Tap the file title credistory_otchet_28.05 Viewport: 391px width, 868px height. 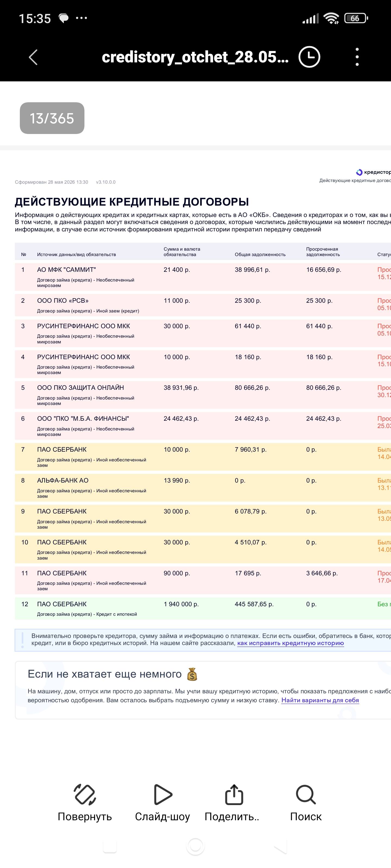tap(195, 57)
